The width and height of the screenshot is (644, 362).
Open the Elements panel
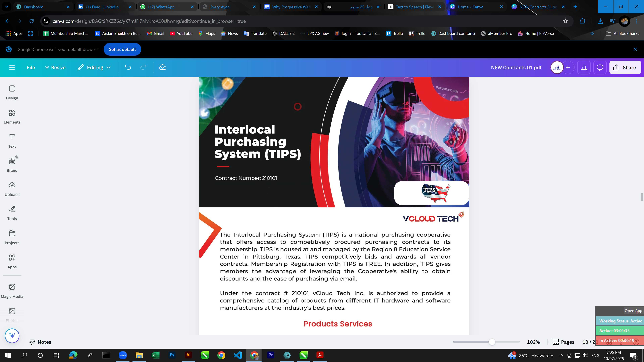(12, 117)
